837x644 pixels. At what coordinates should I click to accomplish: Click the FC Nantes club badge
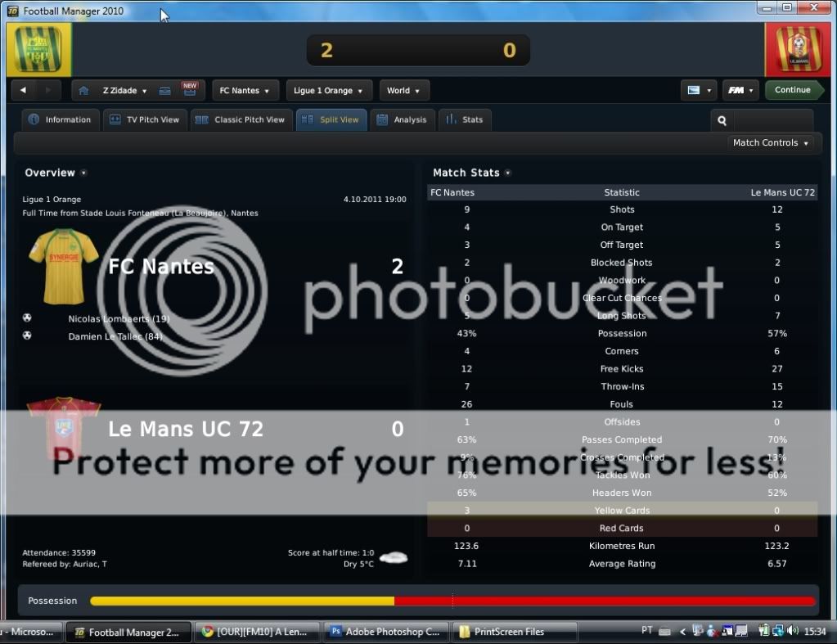(x=38, y=50)
